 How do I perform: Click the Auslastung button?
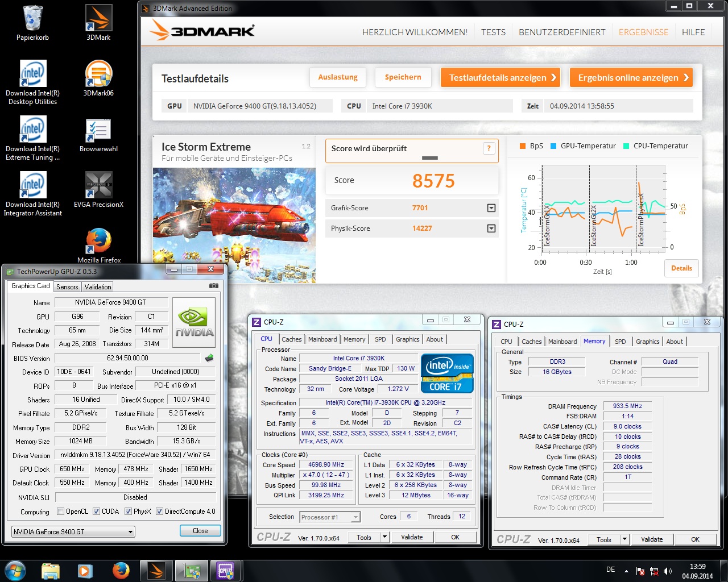[338, 77]
